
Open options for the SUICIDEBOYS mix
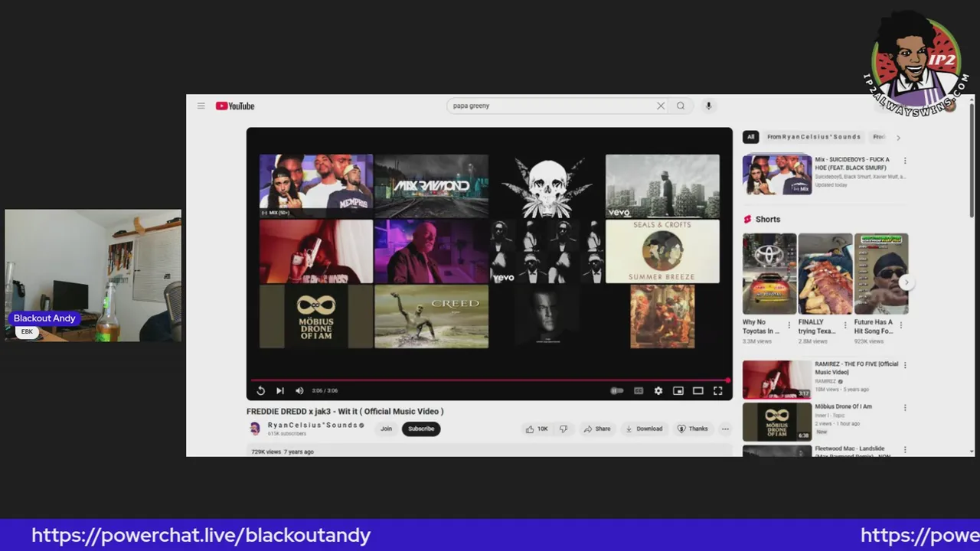coord(904,161)
